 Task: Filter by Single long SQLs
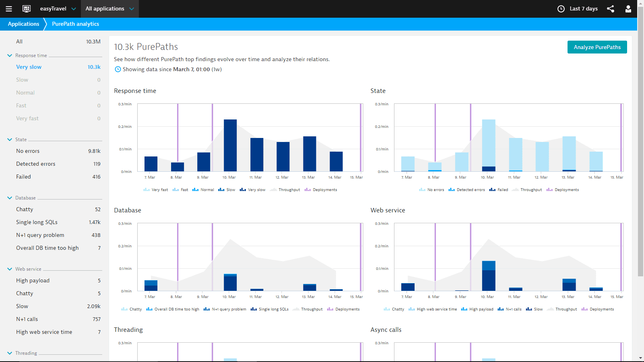click(x=58, y=222)
